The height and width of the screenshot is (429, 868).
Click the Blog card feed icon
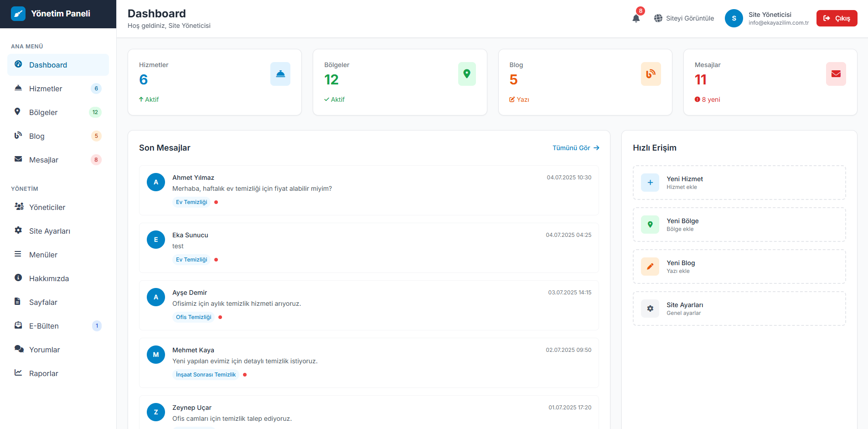point(651,74)
